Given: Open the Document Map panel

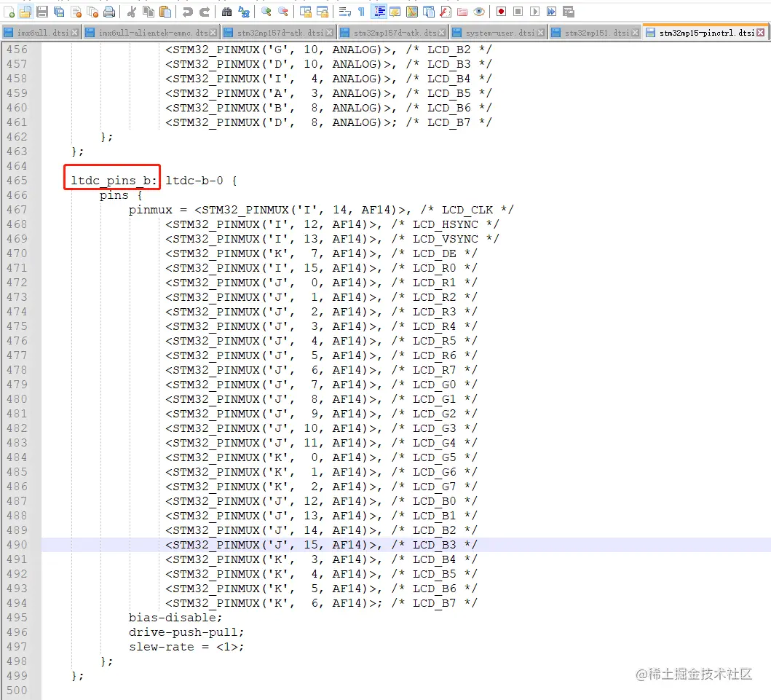Looking at the screenshot, I should coord(412,12).
